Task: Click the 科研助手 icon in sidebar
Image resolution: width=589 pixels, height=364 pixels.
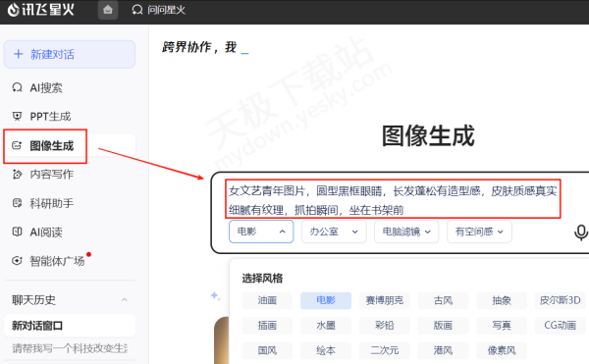Action: click(x=17, y=203)
